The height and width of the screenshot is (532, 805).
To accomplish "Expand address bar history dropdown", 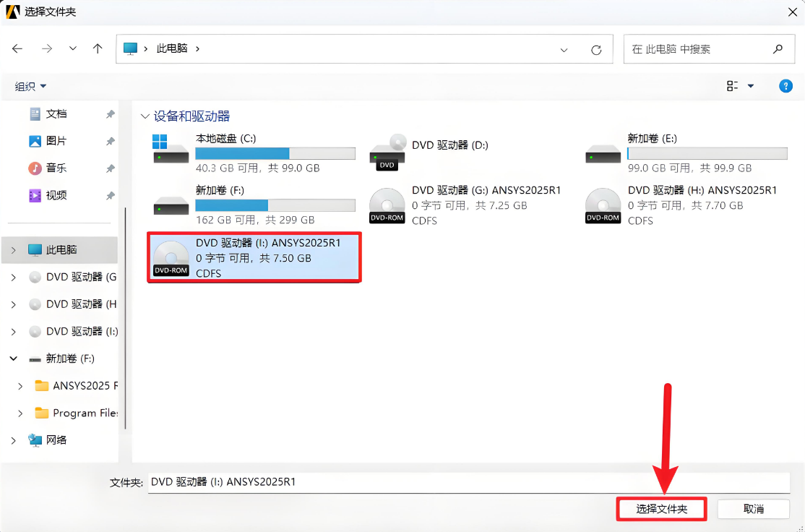I will click(x=564, y=50).
